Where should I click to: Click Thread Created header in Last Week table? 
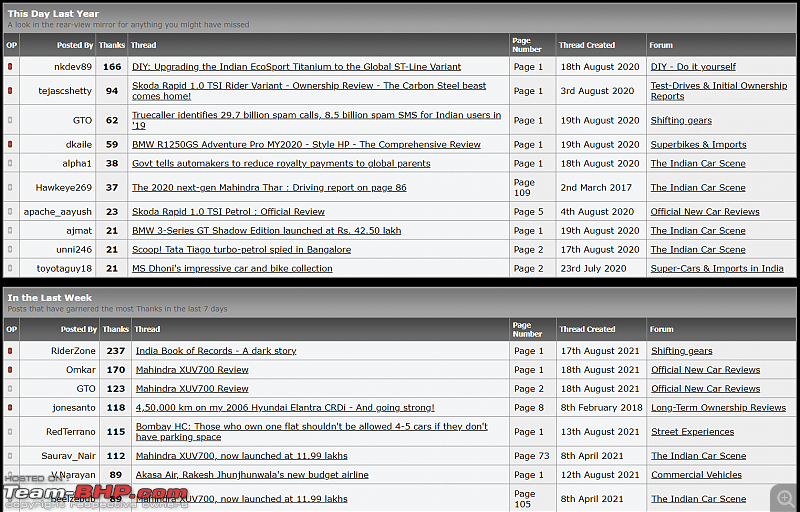coord(587,329)
